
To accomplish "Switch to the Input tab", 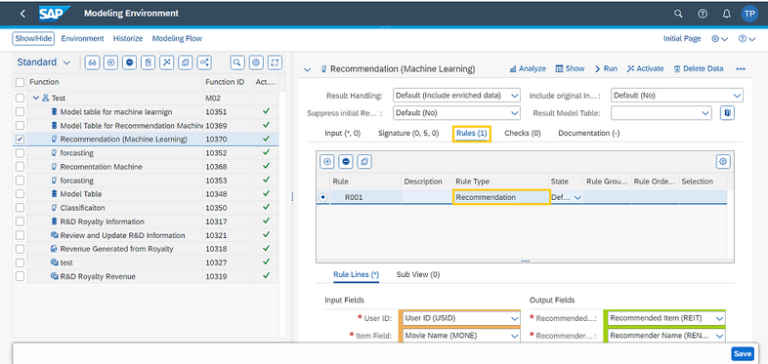I will tap(342, 133).
